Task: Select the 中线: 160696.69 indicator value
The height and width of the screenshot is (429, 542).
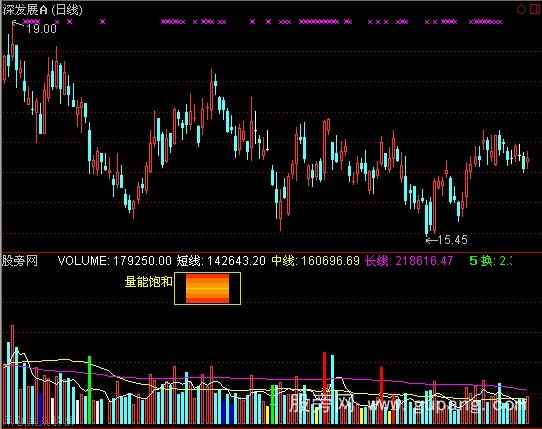Action: pos(316,261)
